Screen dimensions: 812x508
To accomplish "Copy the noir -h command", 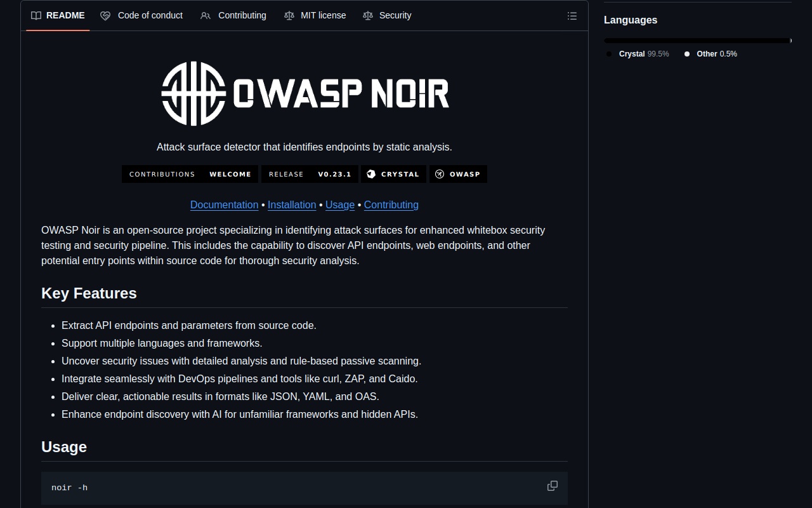I will 552,486.
